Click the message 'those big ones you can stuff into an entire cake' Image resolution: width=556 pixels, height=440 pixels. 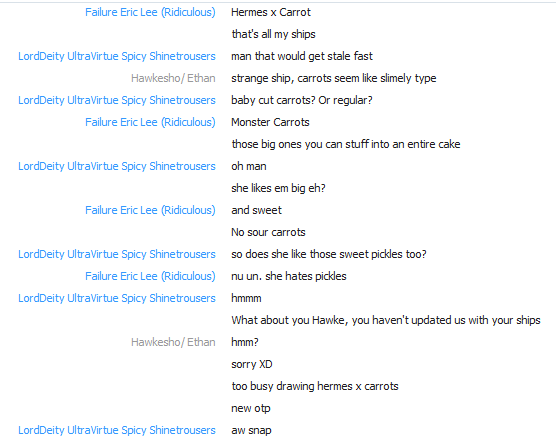pos(346,144)
